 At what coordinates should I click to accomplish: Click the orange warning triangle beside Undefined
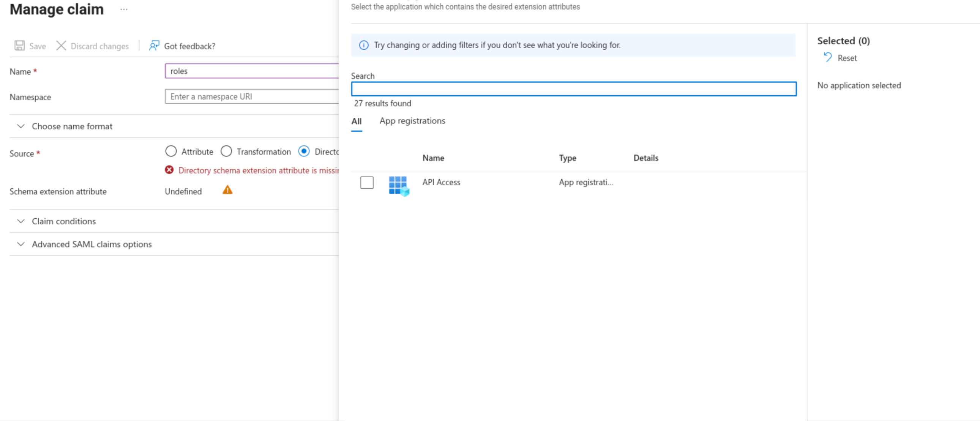227,190
